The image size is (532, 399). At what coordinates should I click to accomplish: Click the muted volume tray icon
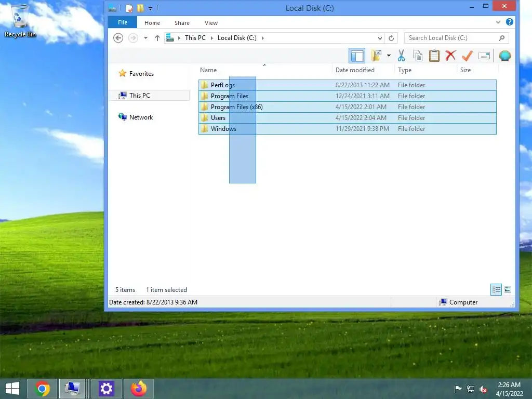coord(483,389)
